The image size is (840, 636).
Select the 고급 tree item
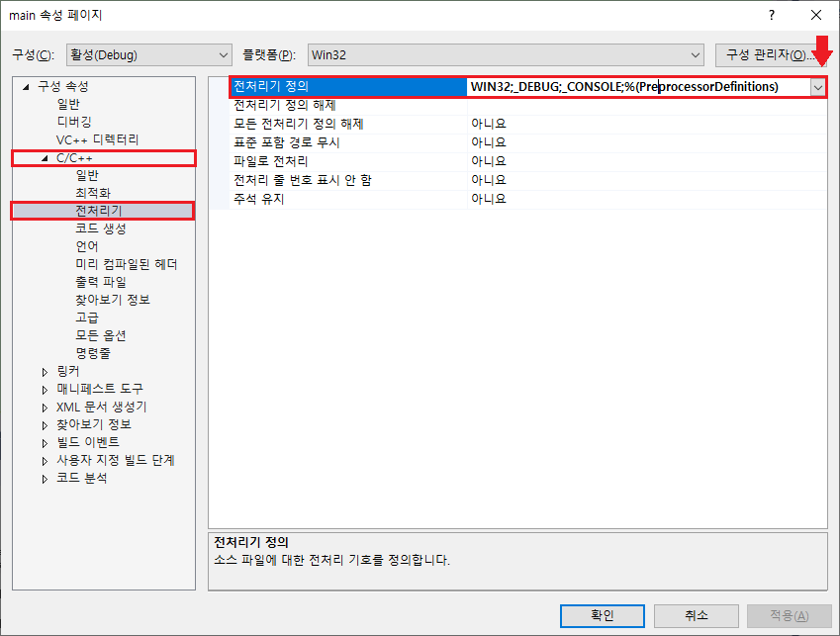87,318
